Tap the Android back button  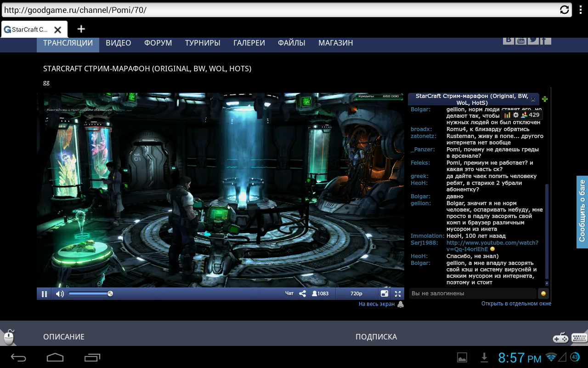coord(19,357)
